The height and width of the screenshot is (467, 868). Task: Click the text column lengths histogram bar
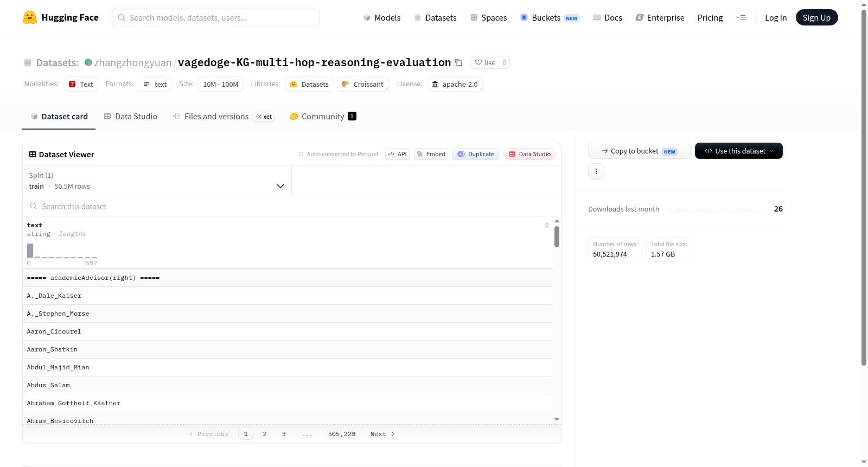30,251
